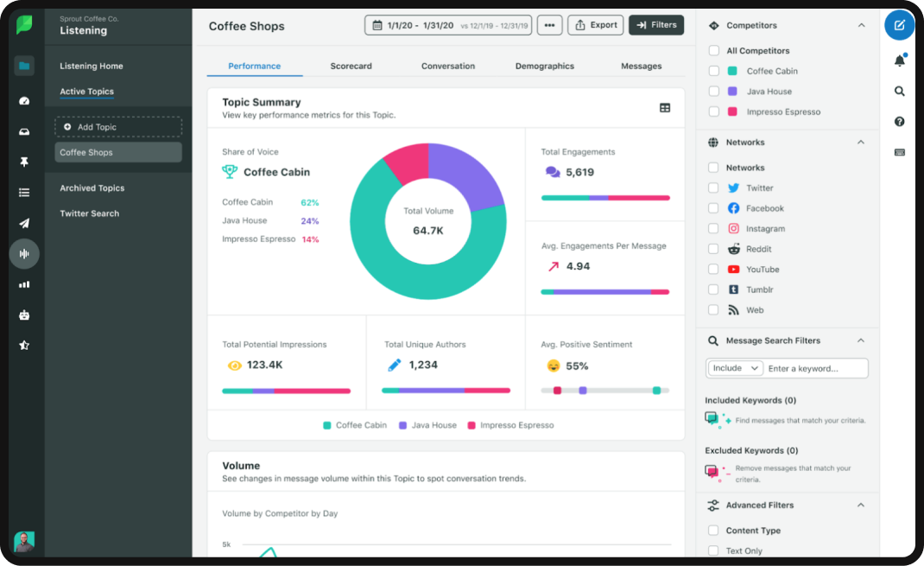Open the folder icon in left sidebar
This screenshot has height=566, width=924.
[x=24, y=66]
